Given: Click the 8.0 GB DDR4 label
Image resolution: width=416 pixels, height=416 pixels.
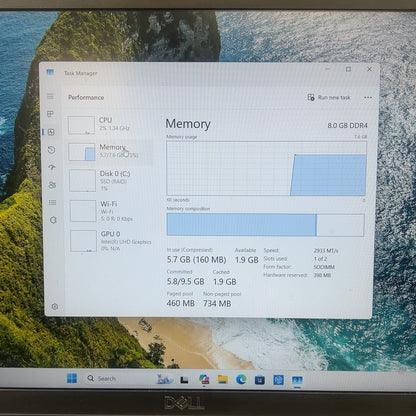Looking at the screenshot, I should 347,125.
